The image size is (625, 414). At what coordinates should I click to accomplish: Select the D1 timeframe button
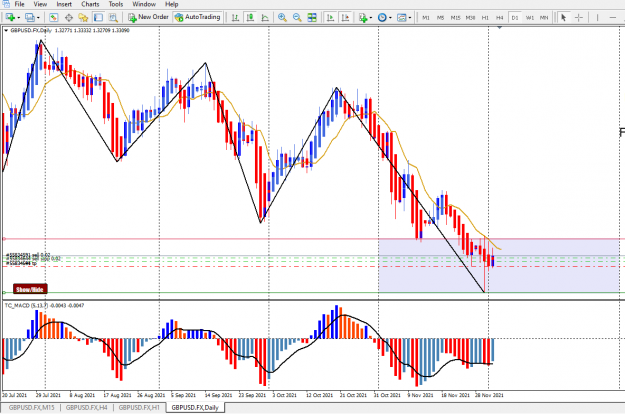515,18
